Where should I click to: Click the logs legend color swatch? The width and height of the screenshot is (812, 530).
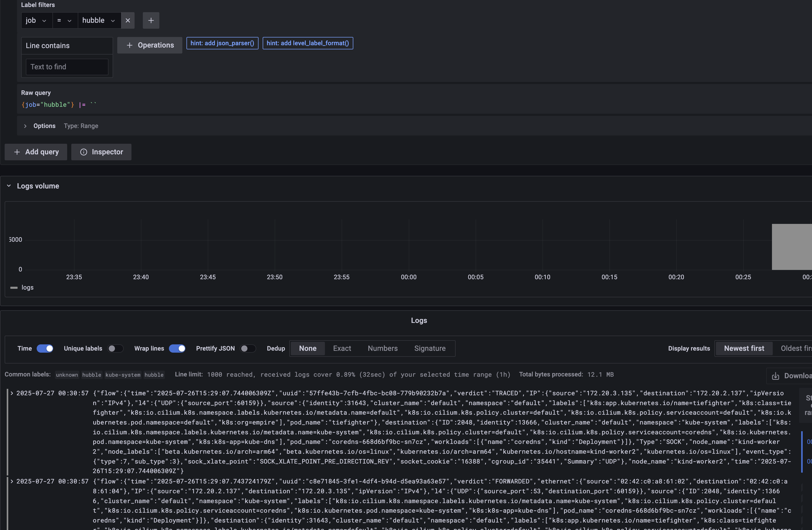[x=14, y=287]
